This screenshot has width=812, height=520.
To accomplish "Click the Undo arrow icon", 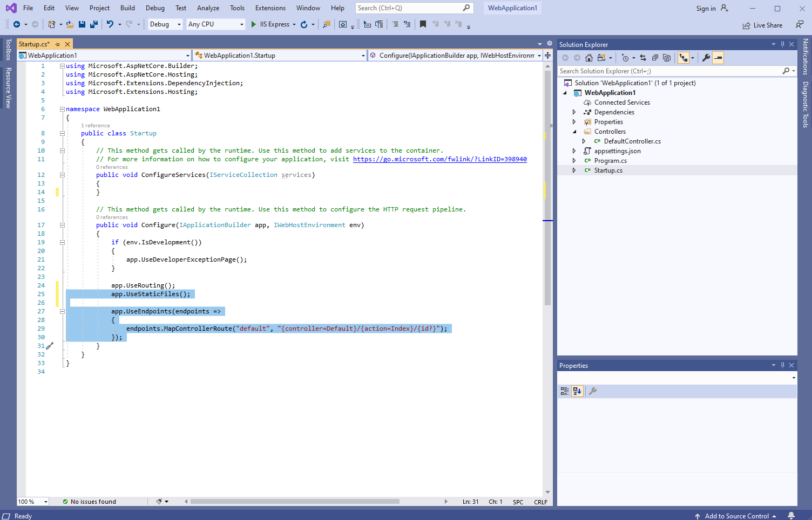I will 110,24.
